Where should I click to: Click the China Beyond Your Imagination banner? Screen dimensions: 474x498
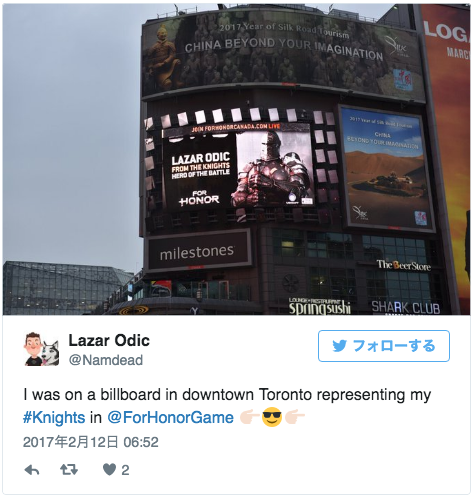pos(283,54)
